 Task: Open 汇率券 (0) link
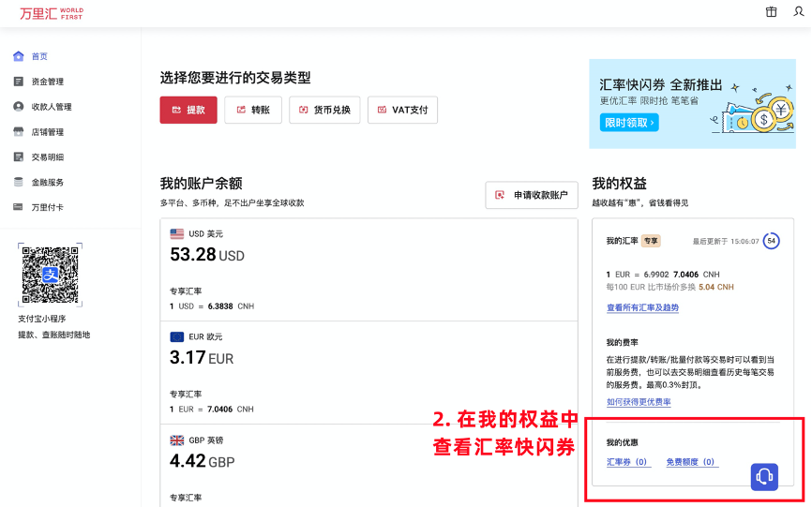click(x=628, y=461)
